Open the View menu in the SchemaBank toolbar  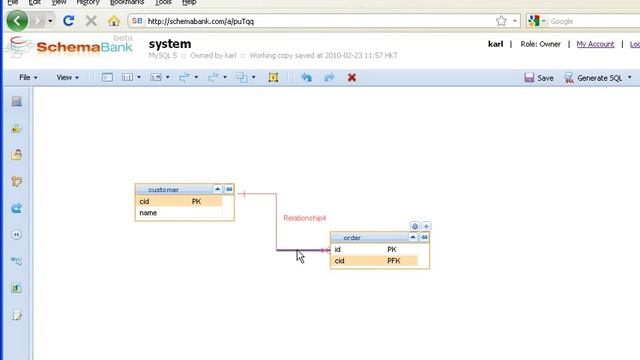(67, 78)
